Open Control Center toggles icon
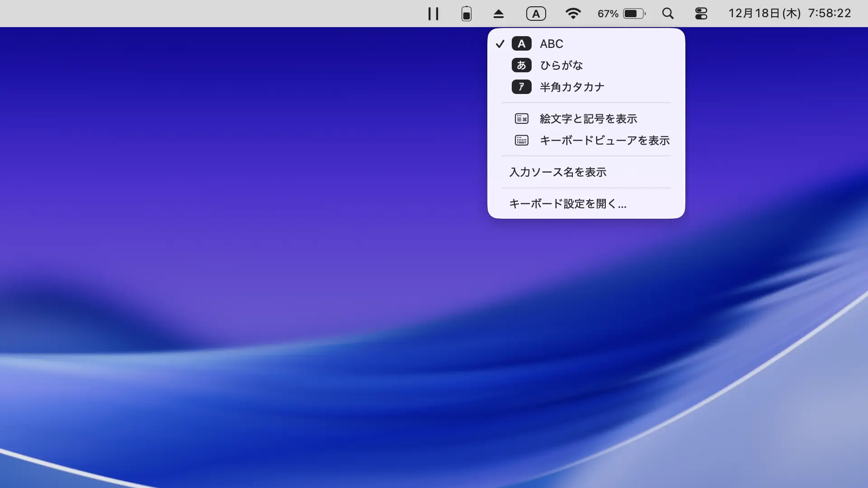 click(701, 14)
